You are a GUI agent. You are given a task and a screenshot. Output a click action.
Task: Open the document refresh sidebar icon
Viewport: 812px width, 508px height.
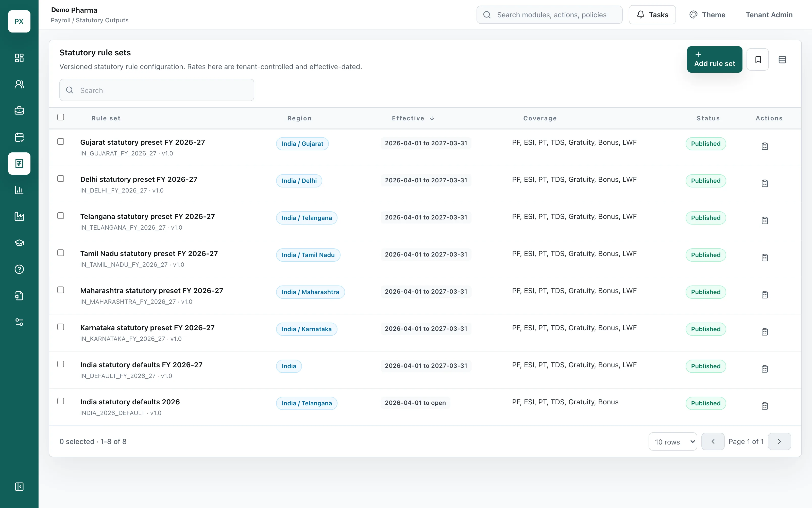[19, 296]
